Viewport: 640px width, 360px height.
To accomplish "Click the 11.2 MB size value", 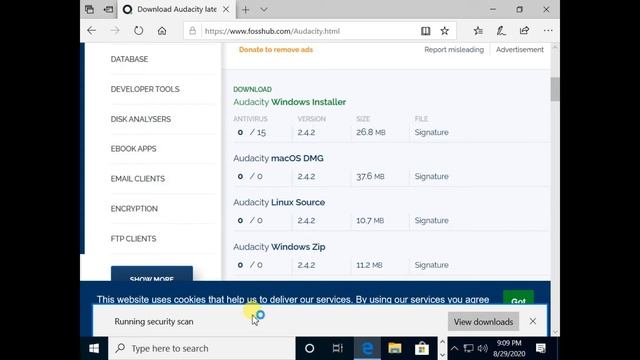I will pos(369,265).
